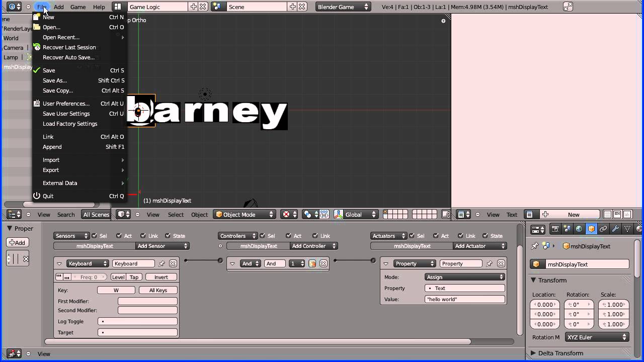
Task: Open the Sensors dropdown
Action: point(71,236)
